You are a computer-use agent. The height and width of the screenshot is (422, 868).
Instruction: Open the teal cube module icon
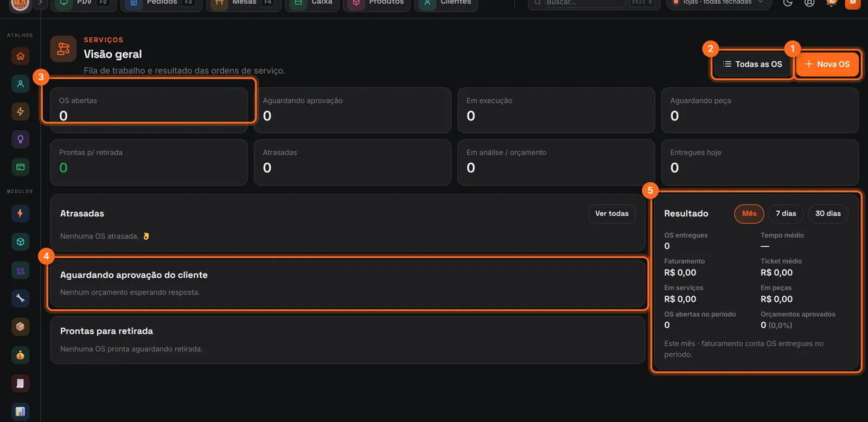click(x=20, y=241)
